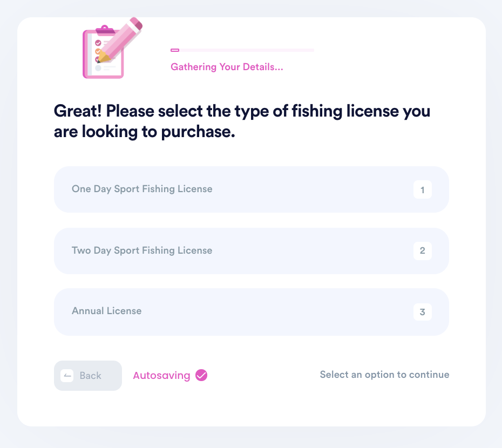Select One Day Sport Fishing License

pos(252,189)
